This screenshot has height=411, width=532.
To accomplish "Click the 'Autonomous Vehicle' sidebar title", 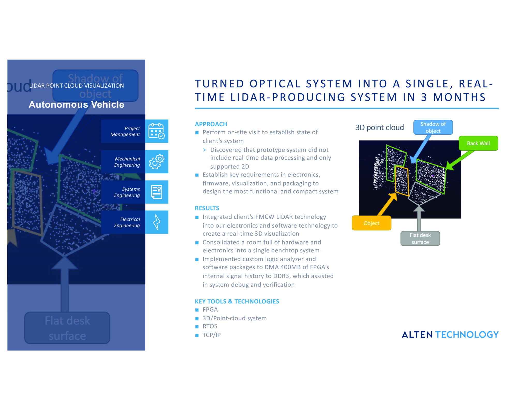I will tap(76, 104).
